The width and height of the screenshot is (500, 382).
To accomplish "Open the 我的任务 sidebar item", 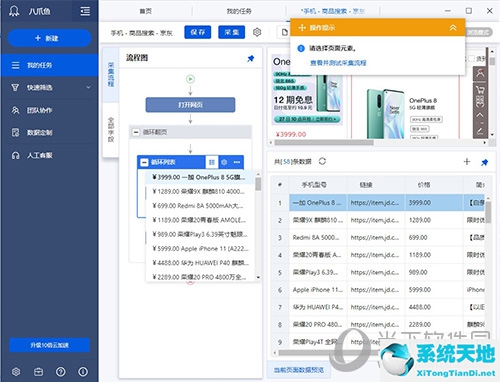I will 49,65.
